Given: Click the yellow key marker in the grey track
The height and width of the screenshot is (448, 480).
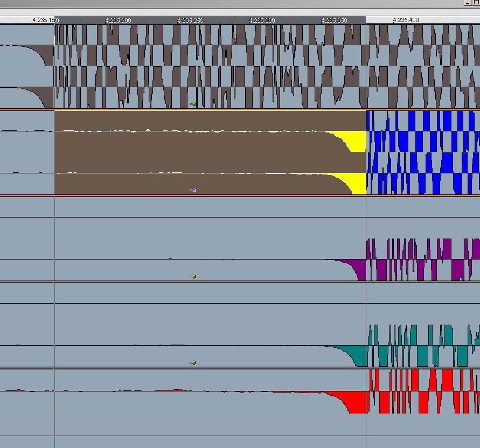Looking at the screenshot, I should click(x=192, y=104).
